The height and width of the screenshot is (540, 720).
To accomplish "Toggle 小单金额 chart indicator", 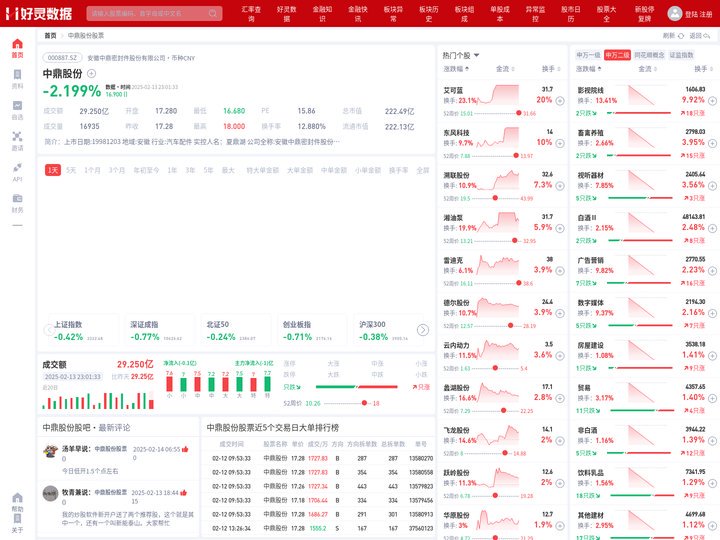I will coord(368,170).
